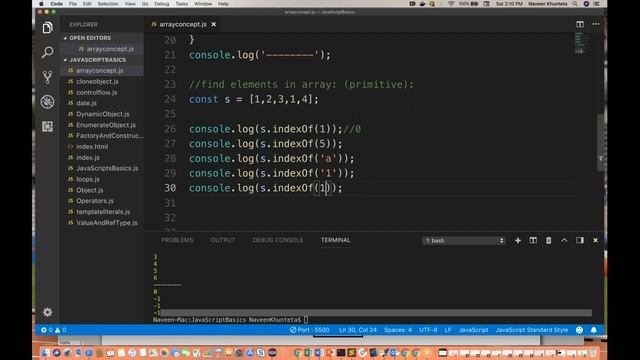The height and width of the screenshot is (360, 640).
Task: Change line ending via LF indicator
Action: pyautogui.click(x=448, y=330)
